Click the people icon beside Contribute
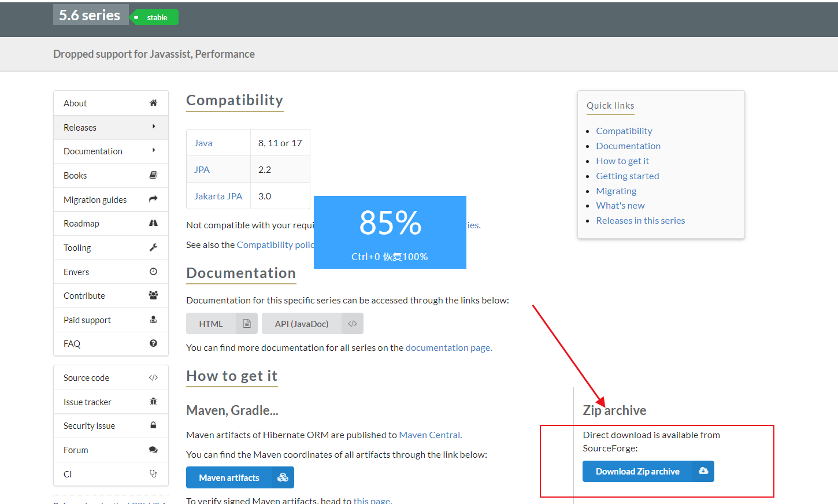Screen dimensions: 838x504 pos(153,295)
